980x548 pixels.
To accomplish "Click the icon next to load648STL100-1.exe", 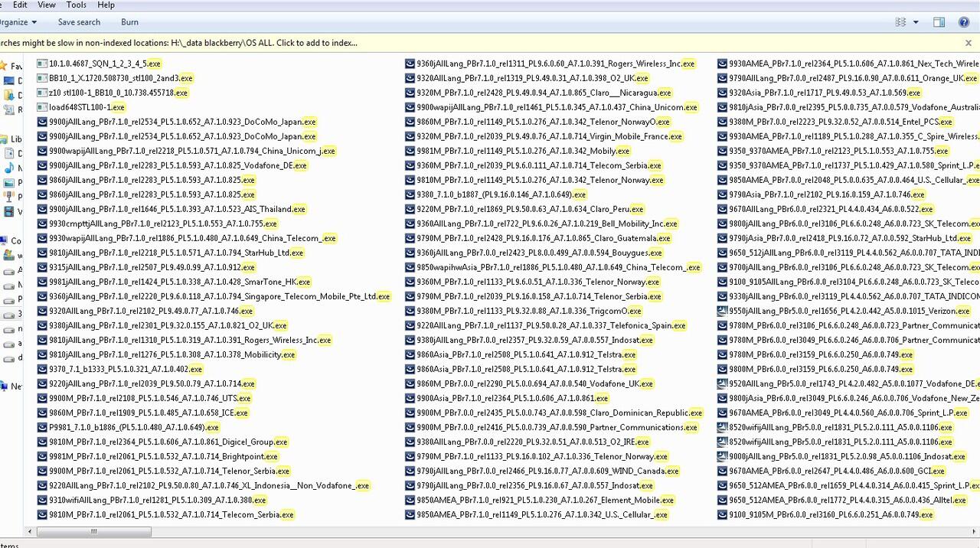I will click(x=42, y=107).
